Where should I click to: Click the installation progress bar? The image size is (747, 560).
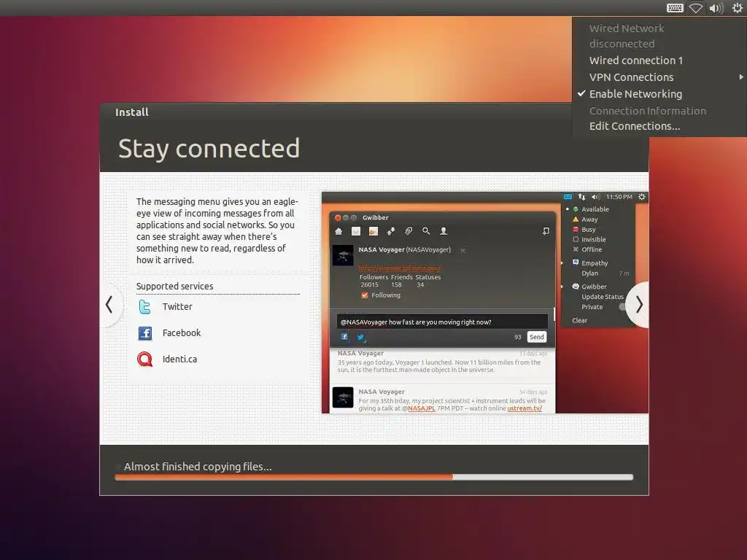click(374, 477)
